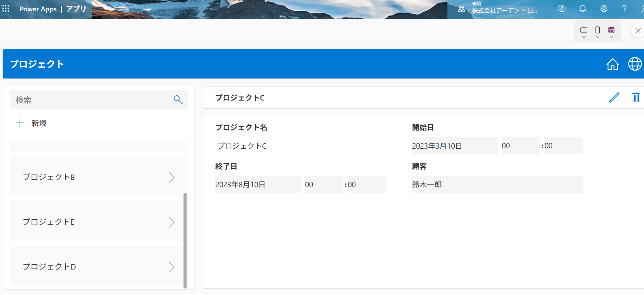Open the notifications bell
The height and width of the screenshot is (295, 644).
582,9
